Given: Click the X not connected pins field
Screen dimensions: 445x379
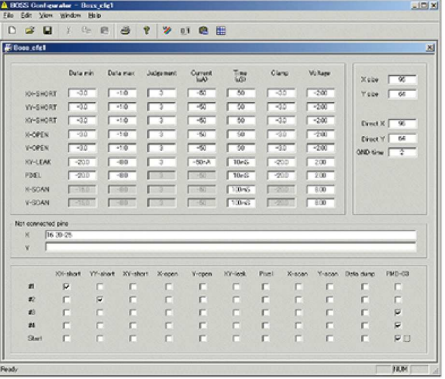Looking at the screenshot, I should pos(231,235).
